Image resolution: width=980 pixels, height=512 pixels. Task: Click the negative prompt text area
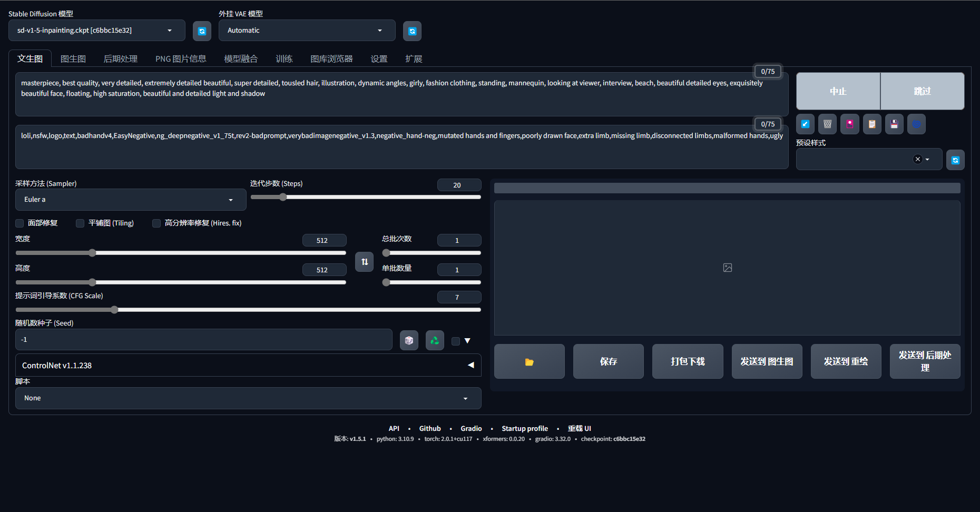click(401, 147)
